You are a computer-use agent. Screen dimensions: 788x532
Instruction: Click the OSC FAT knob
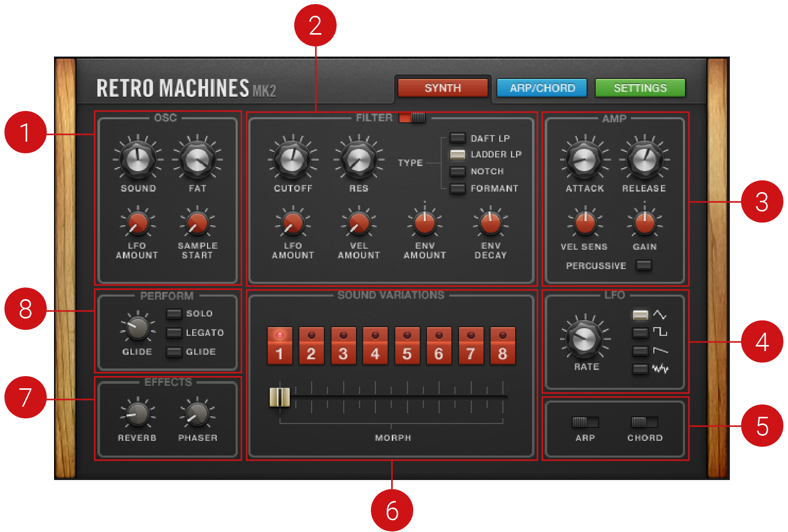(x=197, y=159)
